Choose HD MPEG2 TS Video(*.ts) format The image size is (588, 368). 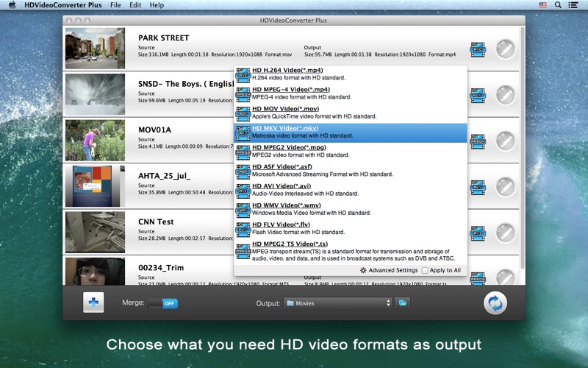point(351,252)
